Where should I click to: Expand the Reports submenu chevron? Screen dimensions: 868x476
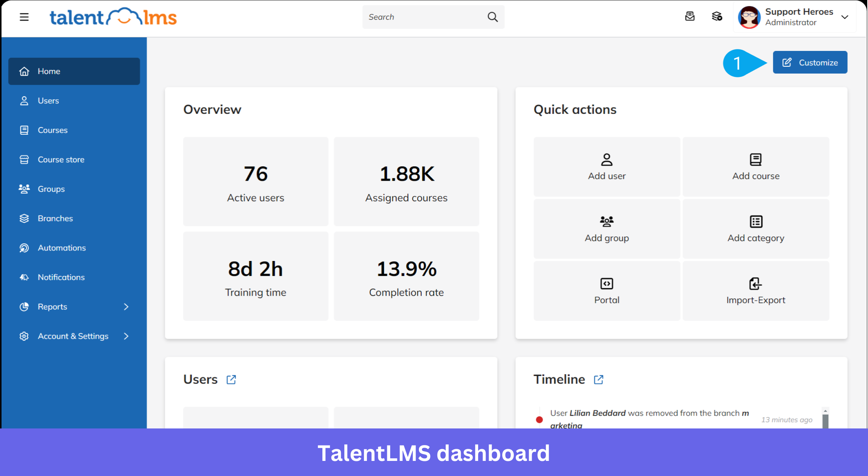126,307
